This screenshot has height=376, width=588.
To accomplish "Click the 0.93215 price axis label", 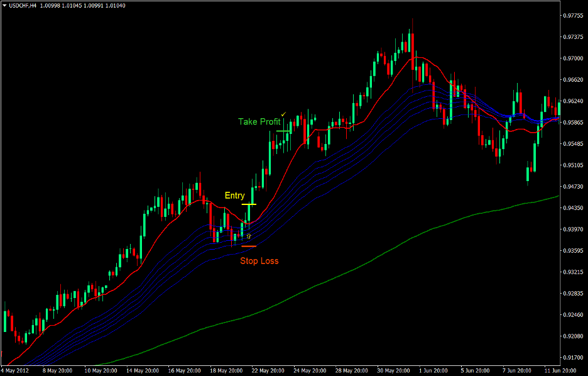I will click(x=574, y=272).
